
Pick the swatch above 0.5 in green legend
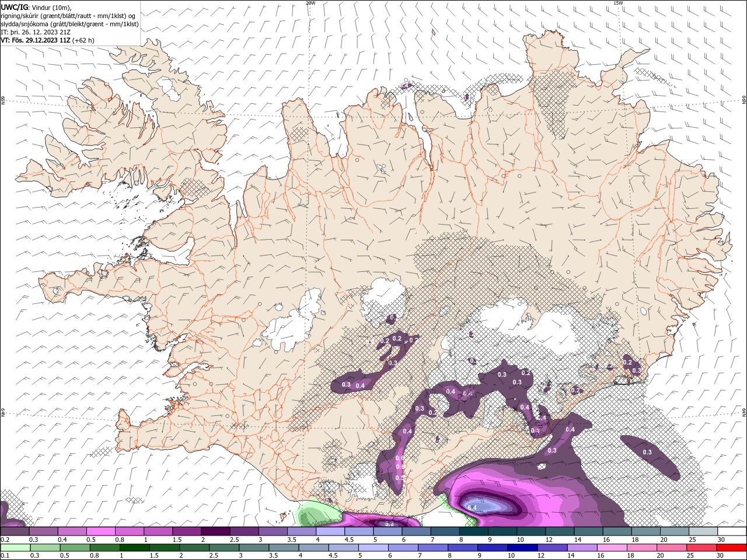click(x=75, y=548)
